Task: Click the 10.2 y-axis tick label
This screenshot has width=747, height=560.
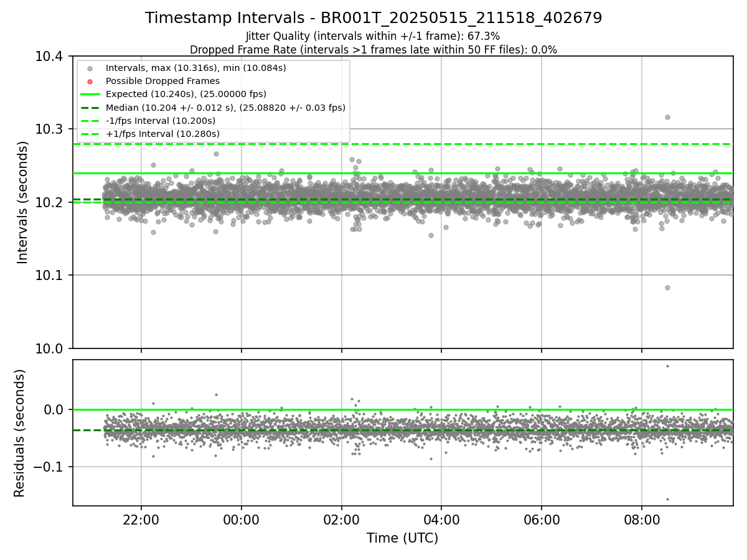Action: [49, 202]
